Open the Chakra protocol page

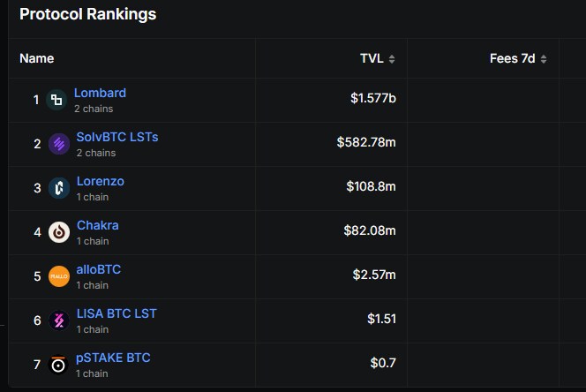point(97,225)
